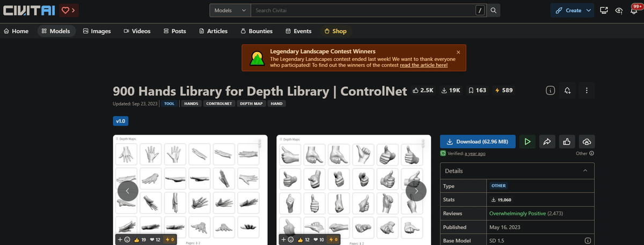This screenshot has width=644, height=245.
Task: Open the Events tab
Action: tap(298, 31)
